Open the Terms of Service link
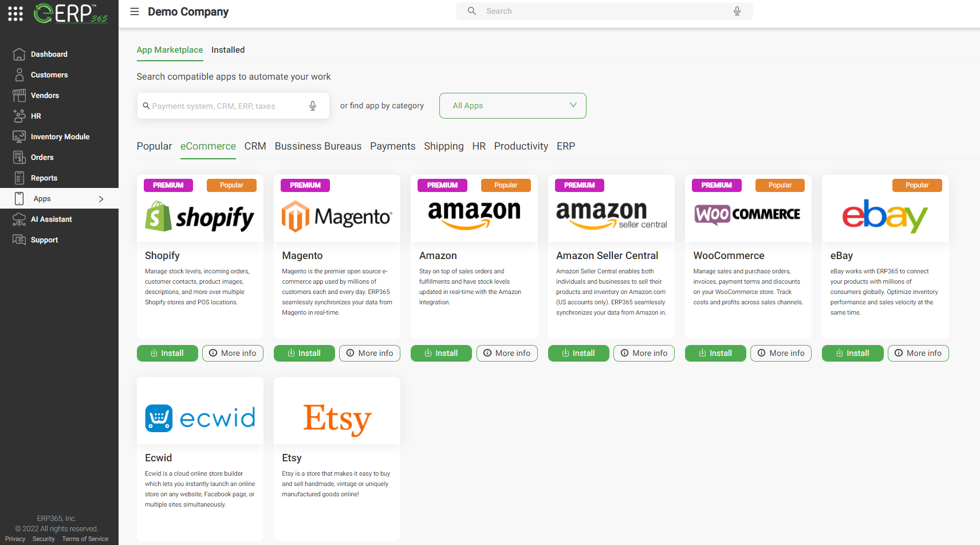 point(85,539)
